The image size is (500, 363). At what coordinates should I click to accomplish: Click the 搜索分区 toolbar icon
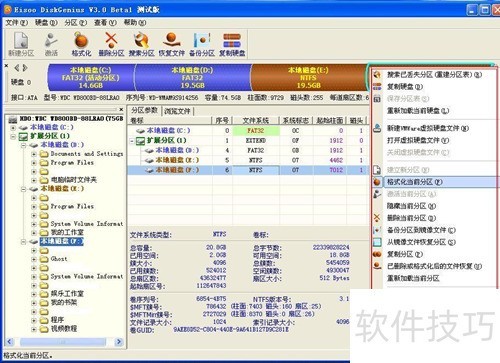click(x=141, y=44)
